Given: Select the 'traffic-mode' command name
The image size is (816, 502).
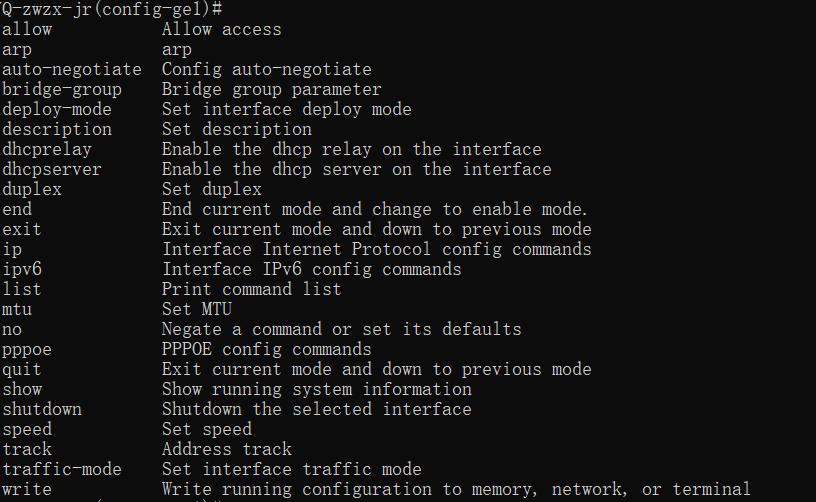Looking at the screenshot, I should coord(62,469).
